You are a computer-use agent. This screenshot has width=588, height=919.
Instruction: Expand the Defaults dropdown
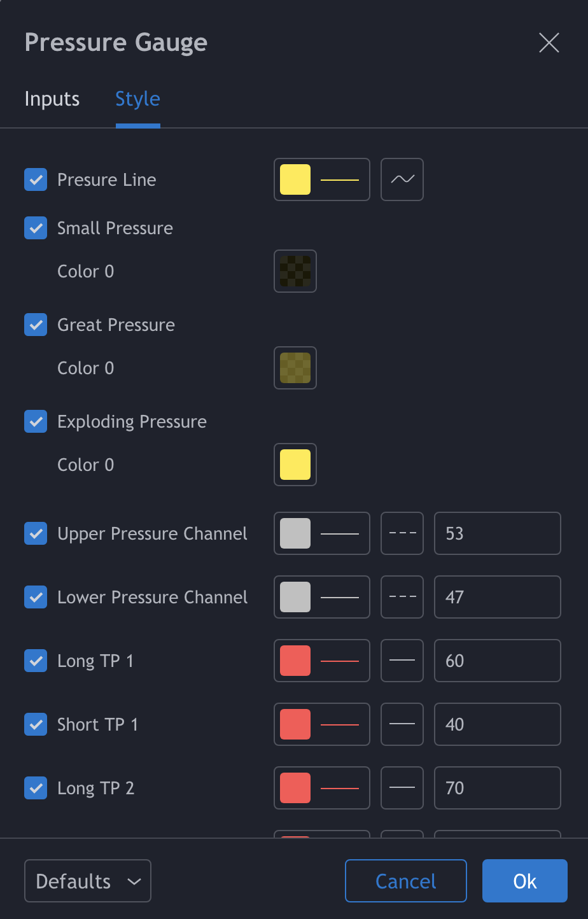(88, 881)
